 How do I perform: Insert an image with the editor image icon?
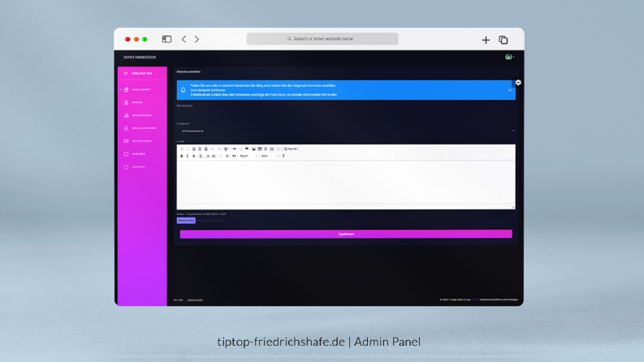coord(253,149)
